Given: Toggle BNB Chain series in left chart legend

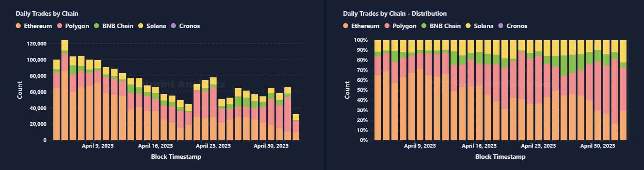Looking at the screenshot, I should [114, 26].
